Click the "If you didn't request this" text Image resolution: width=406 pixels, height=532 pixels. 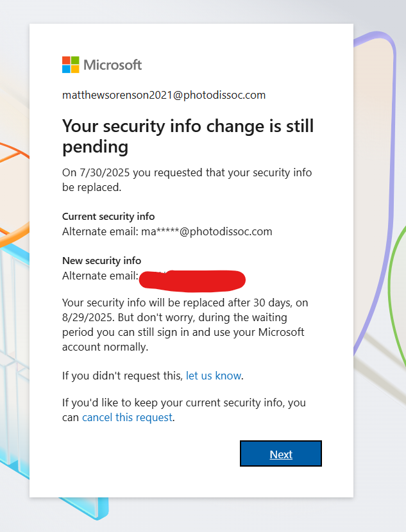tap(122, 376)
